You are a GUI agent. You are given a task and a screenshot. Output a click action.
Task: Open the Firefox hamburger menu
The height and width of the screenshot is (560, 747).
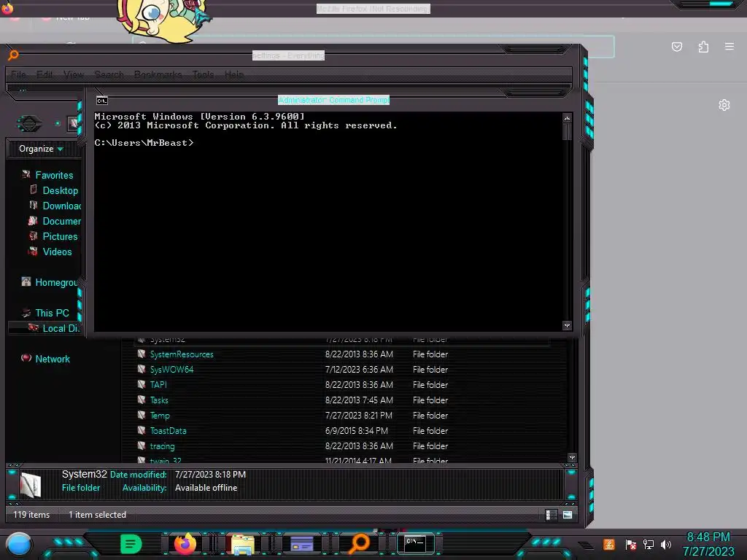(x=729, y=46)
